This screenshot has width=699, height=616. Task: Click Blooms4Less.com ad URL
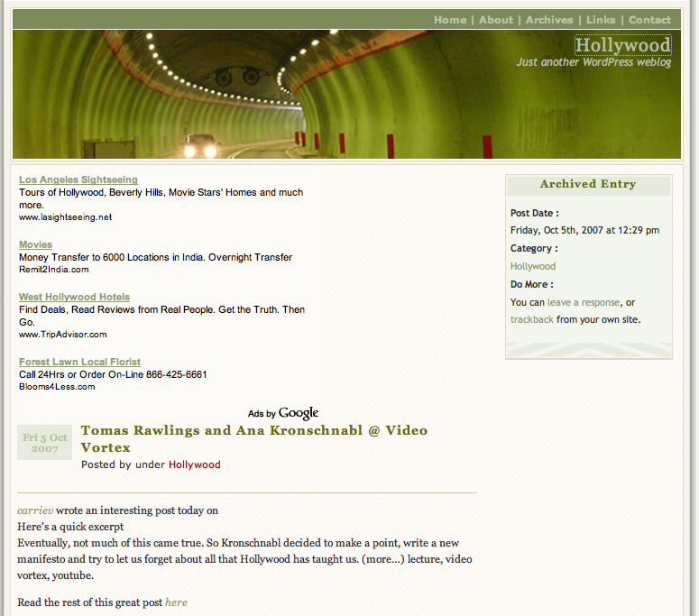[57, 386]
